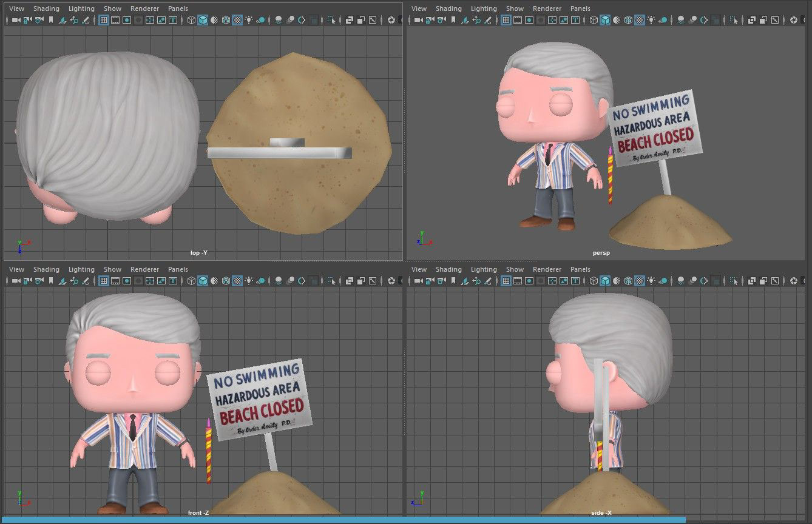Toggle Field Chart in top -Y panel
Viewport: 812px width, 524px height.
tap(150, 20)
